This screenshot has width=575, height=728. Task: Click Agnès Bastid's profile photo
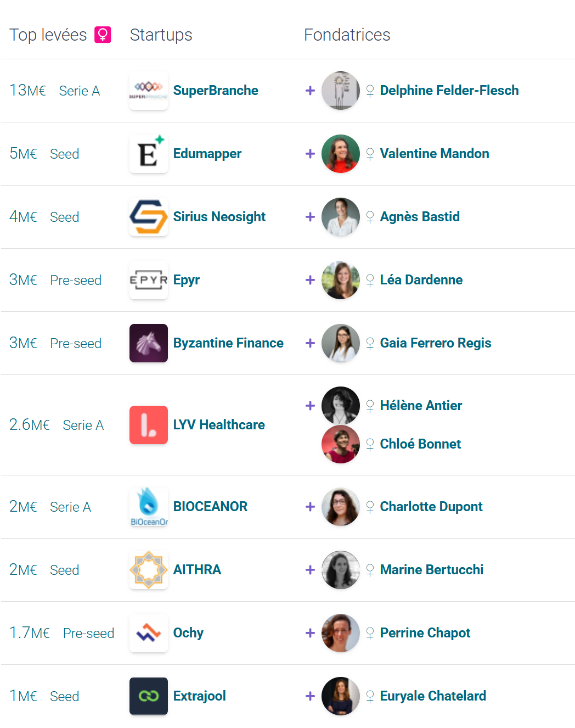coord(341,217)
